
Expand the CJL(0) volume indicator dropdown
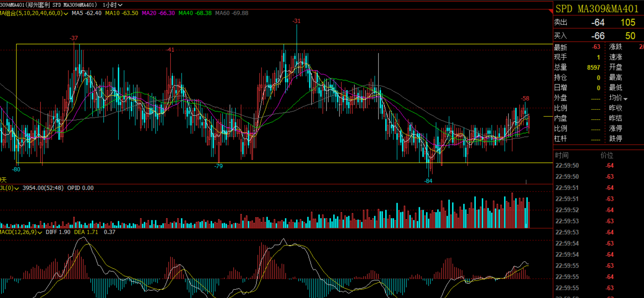[16, 189]
